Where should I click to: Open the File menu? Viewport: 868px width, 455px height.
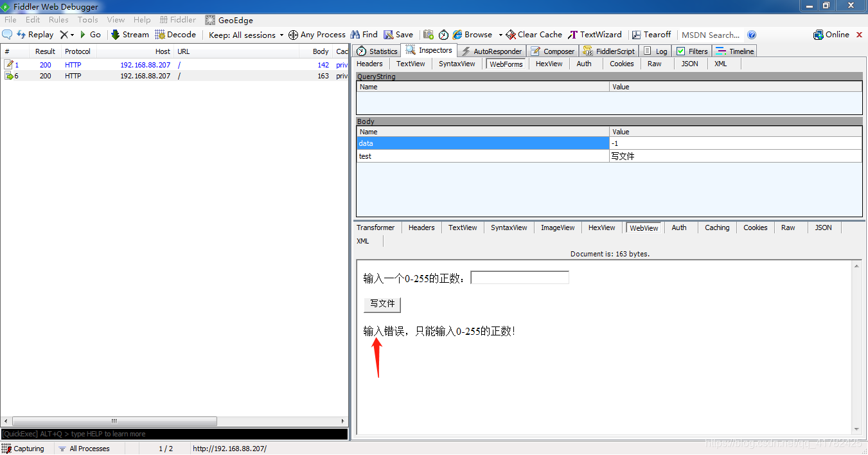coord(10,20)
